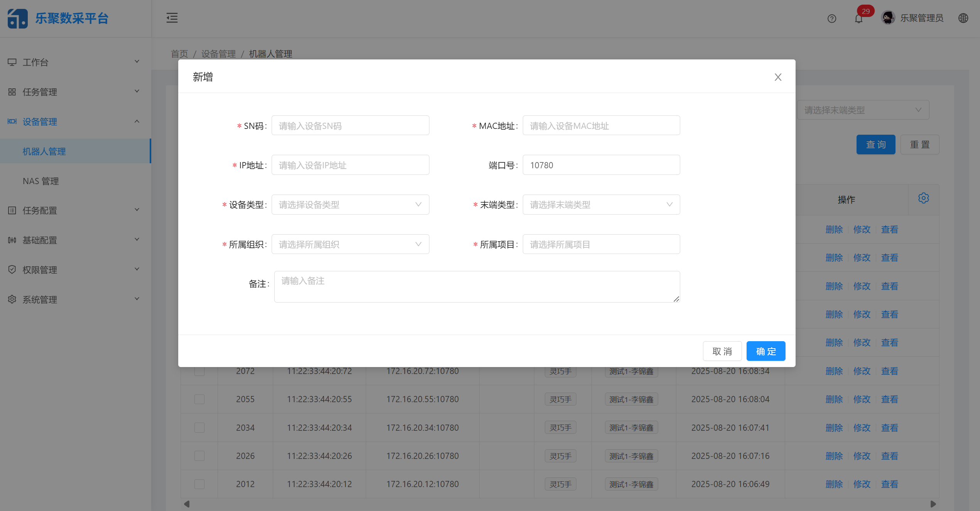This screenshot has height=511, width=980.
Task: Click the 权限管理 shield icon in sidebar
Action: click(12, 269)
